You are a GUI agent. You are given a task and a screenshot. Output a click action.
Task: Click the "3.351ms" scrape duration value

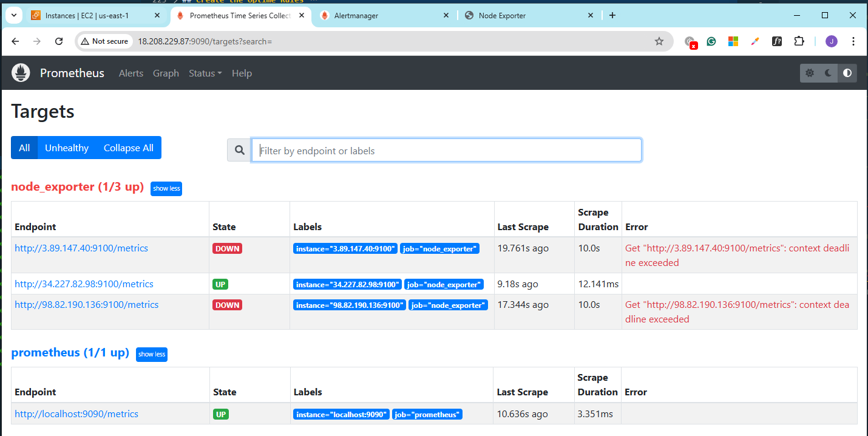[x=595, y=414]
